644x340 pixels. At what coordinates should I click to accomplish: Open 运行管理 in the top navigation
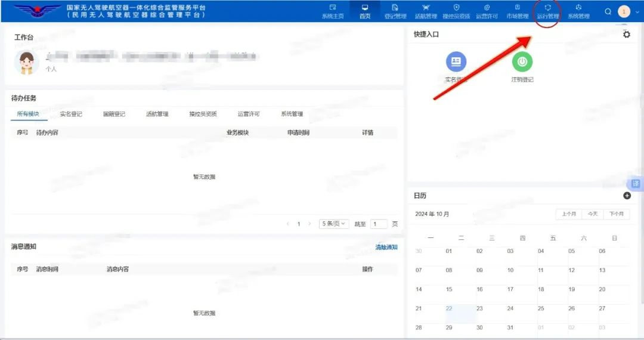tap(547, 11)
